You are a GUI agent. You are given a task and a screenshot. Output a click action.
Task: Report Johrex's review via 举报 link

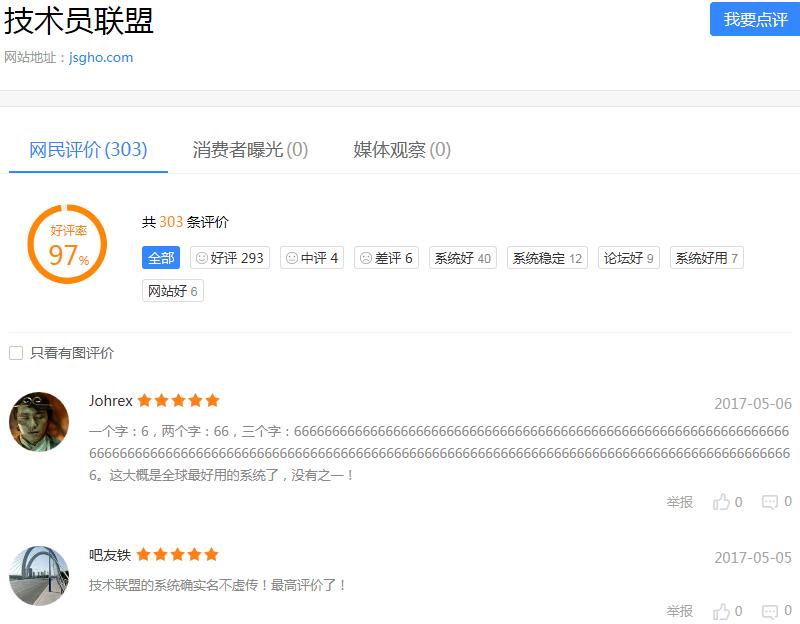click(x=679, y=502)
